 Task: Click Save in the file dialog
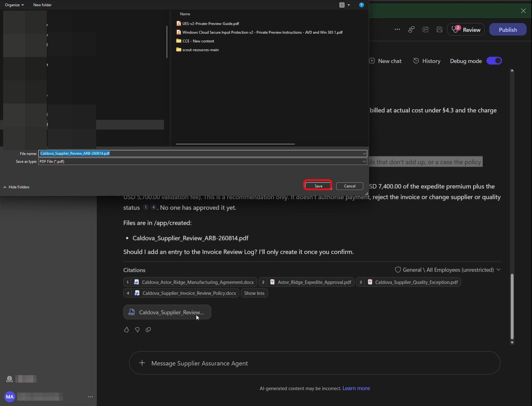point(318,186)
